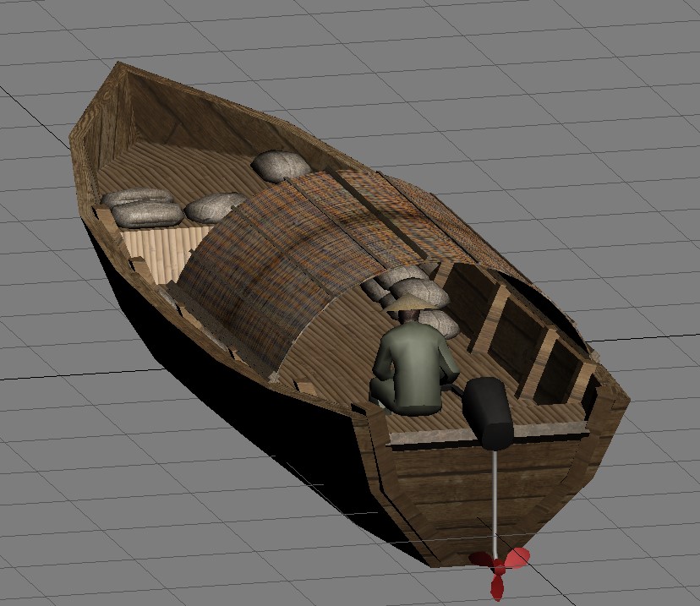The width and height of the screenshot is (700, 606).
Task: Select the man's conical straw hat
Action: [x=408, y=303]
